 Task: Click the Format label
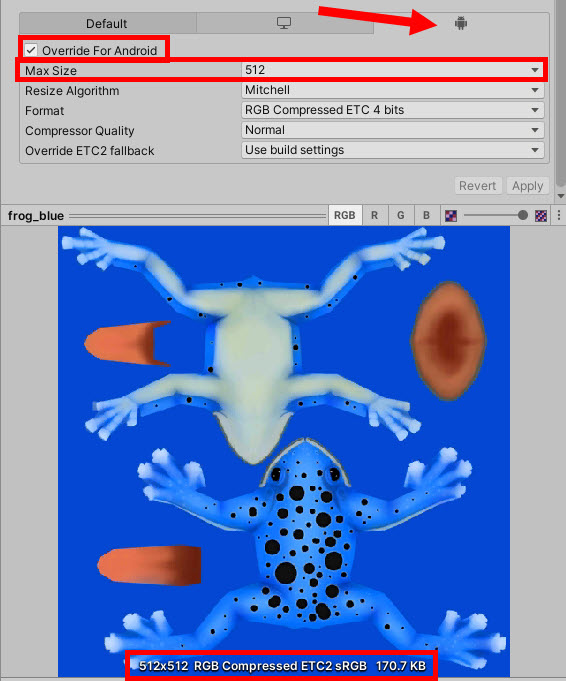(44, 110)
